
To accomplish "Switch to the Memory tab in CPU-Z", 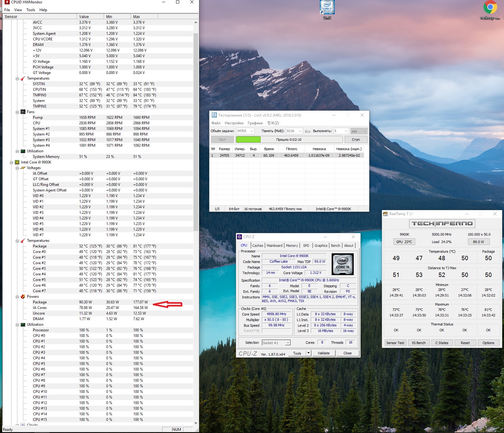I will pos(292,246).
